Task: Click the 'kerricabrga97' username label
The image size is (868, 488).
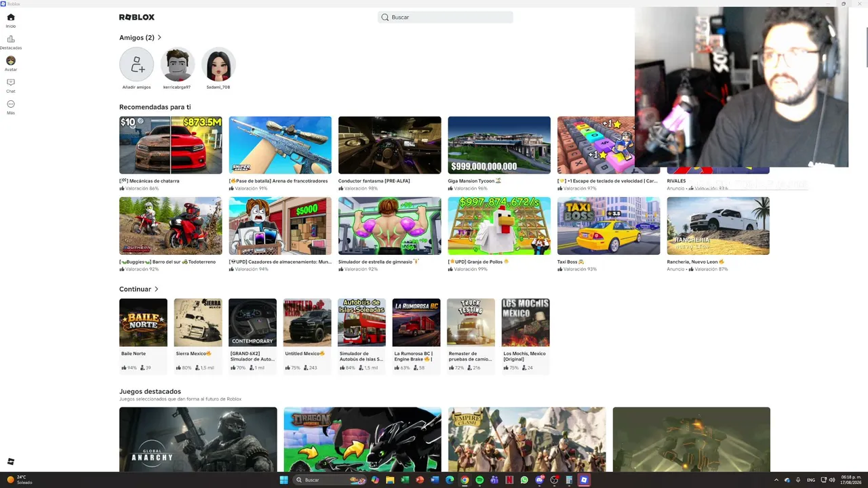Action: pyautogui.click(x=177, y=87)
